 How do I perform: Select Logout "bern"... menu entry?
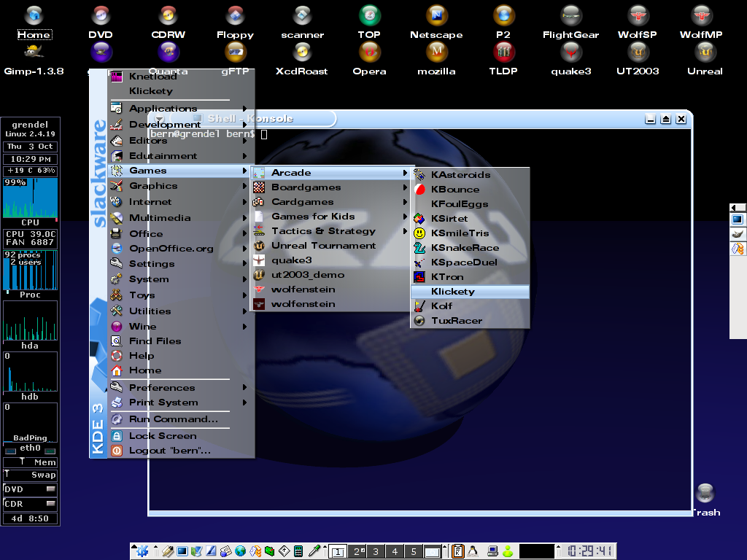(179, 451)
